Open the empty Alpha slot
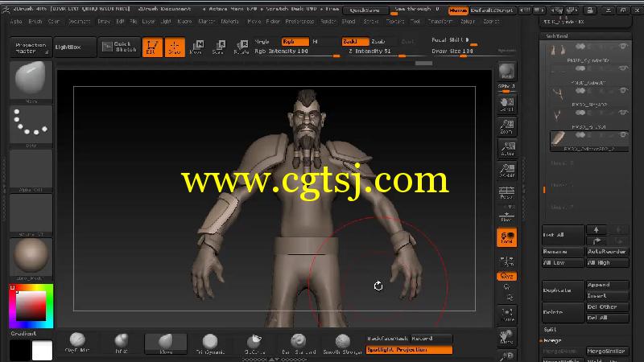 click(31, 171)
